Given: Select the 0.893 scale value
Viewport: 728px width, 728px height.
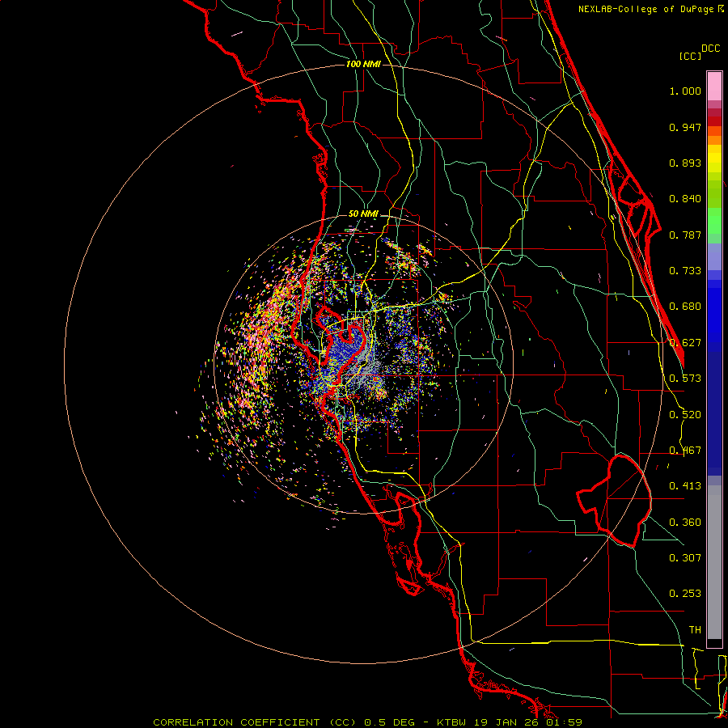Looking at the screenshot, I should coord(685,163).
